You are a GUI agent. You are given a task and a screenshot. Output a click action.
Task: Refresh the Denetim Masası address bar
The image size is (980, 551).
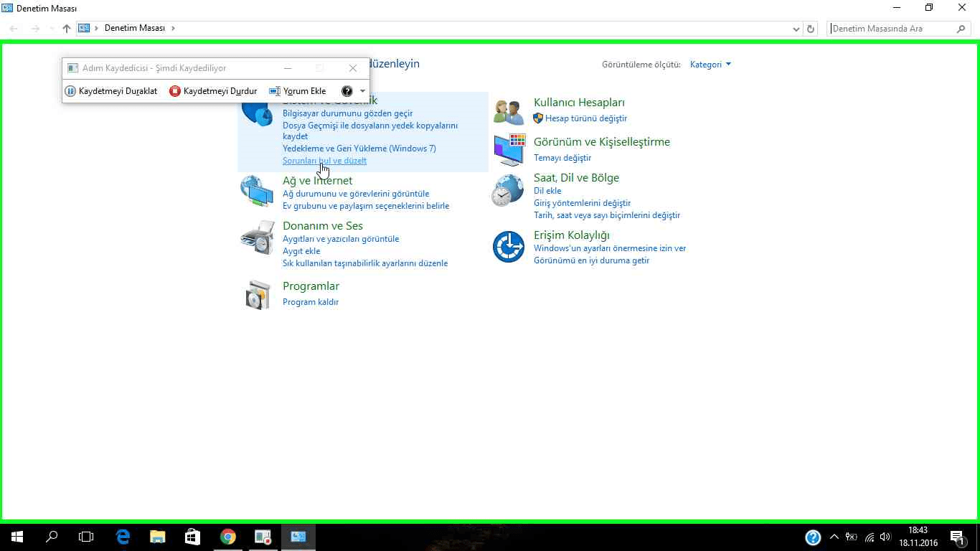click(x=811, y=29)
